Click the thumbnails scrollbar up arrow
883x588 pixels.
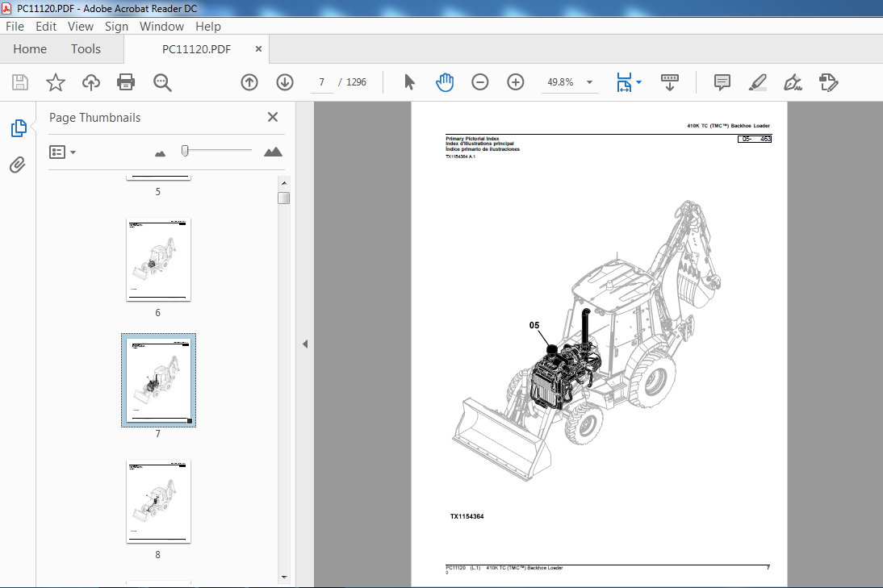click(x=284, y=183)
